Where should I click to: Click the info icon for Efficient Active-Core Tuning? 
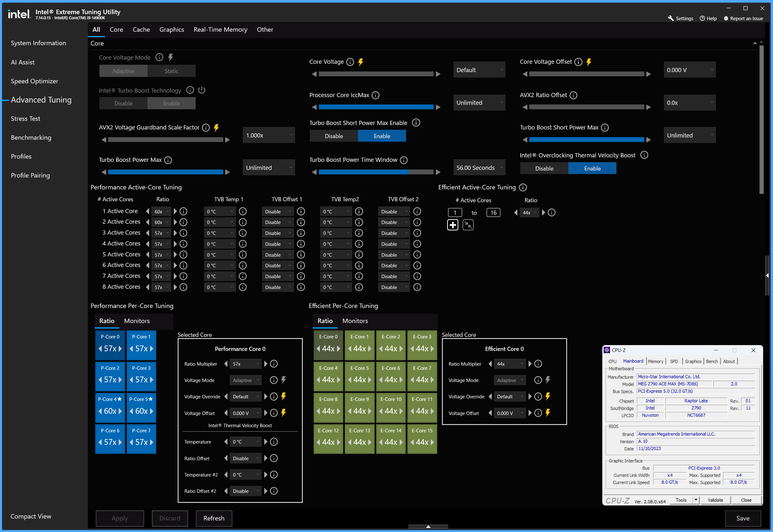(523, 187)
